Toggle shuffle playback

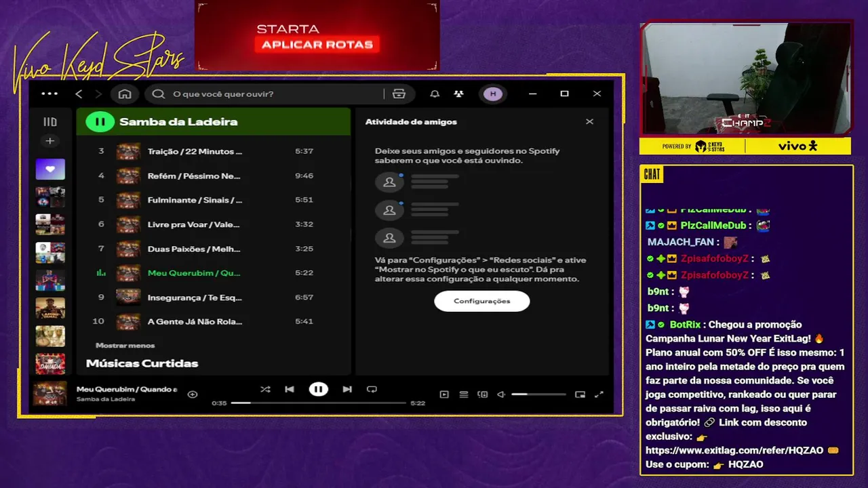coord(265,389)
